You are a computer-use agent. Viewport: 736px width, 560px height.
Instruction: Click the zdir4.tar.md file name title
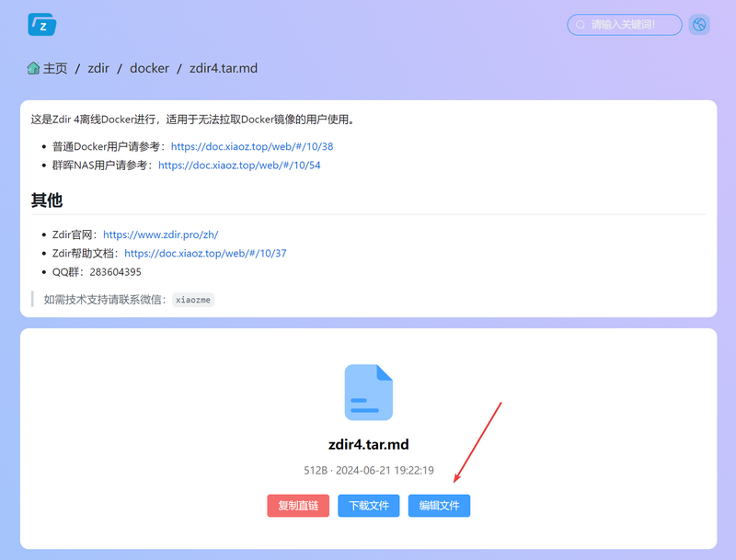[x=369, y=444]
